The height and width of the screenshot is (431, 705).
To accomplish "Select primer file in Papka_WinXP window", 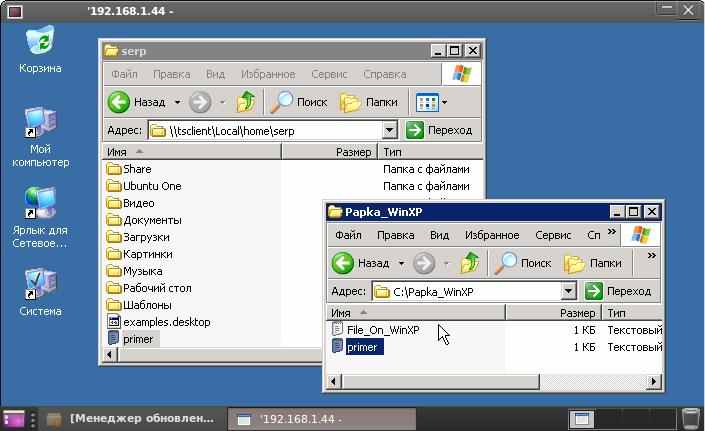I will 357,347.
